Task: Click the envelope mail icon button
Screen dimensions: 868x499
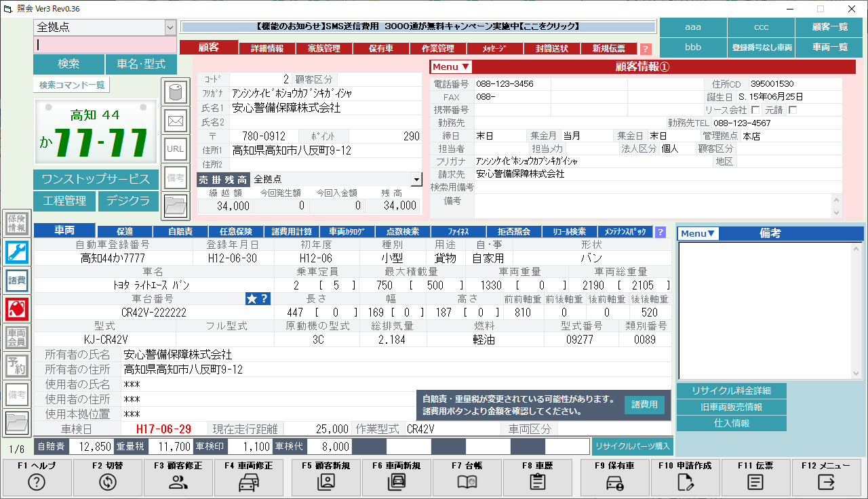Action: pos(176,121)
